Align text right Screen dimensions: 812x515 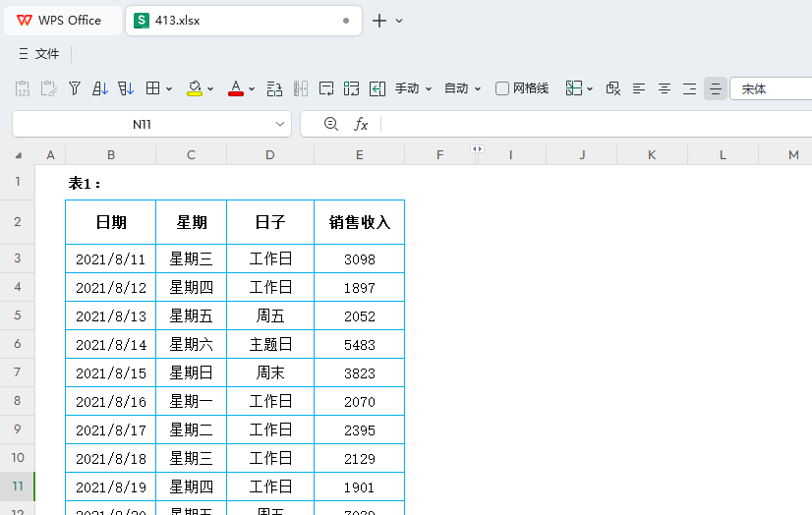pyautogui.click(x=690, y=88)
